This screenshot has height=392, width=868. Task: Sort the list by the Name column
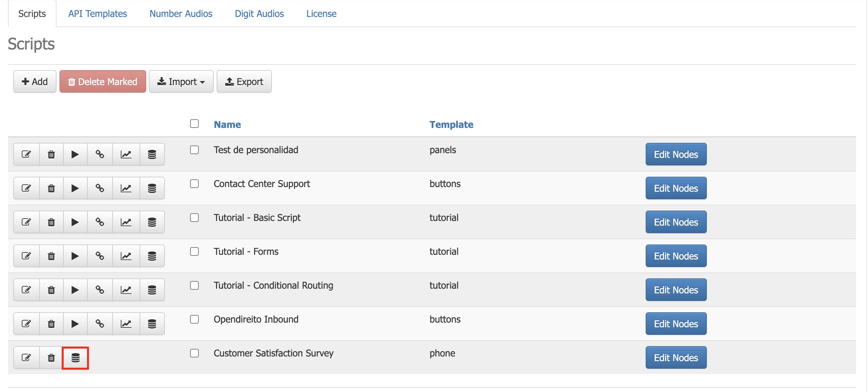[227, 124]
